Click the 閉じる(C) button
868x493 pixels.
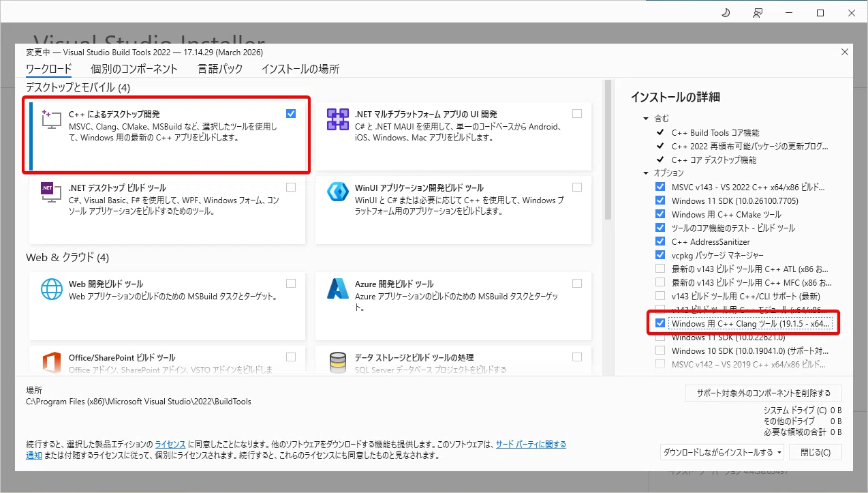coord(816,453)
